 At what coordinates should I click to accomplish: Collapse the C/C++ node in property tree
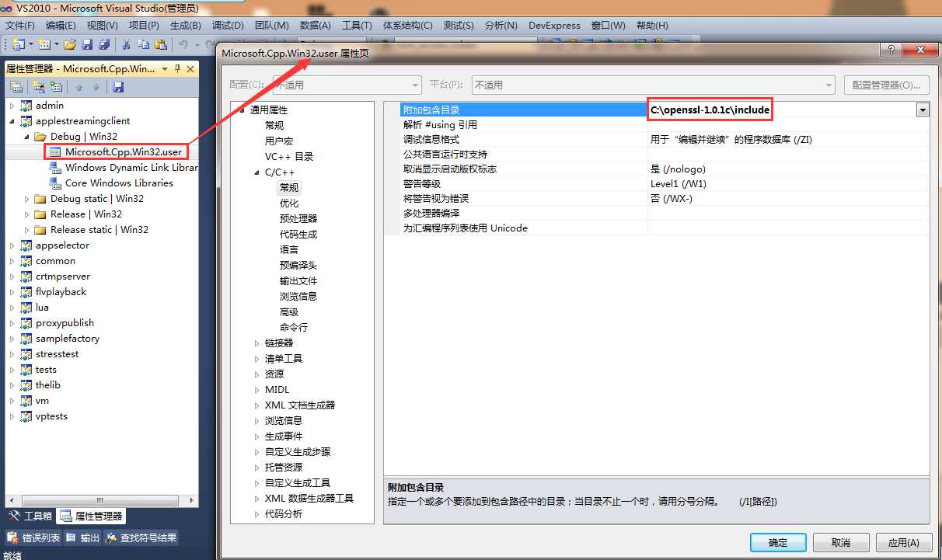(x=257, y=172)
